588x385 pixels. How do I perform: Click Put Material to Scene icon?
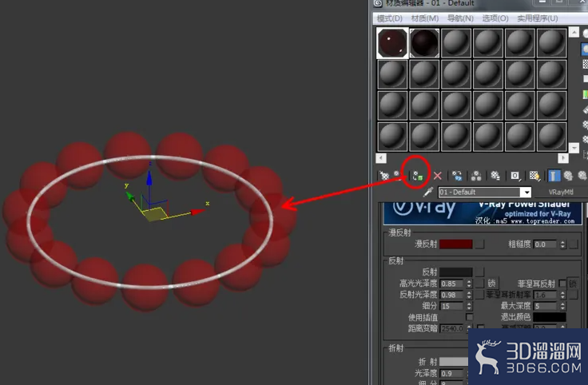click(x=398, y=175)
